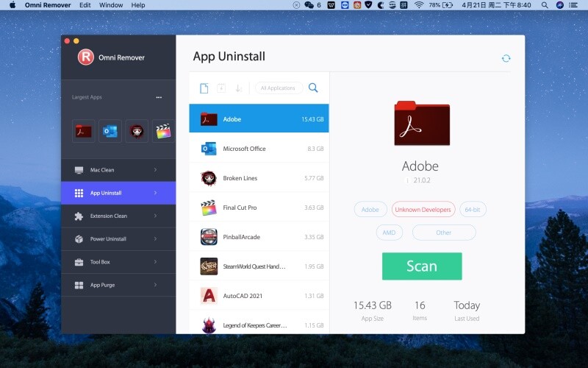Click the Mac Clean monitor icon
The width and height of the screenshot is (588, 368).
[x=79, y=170]
